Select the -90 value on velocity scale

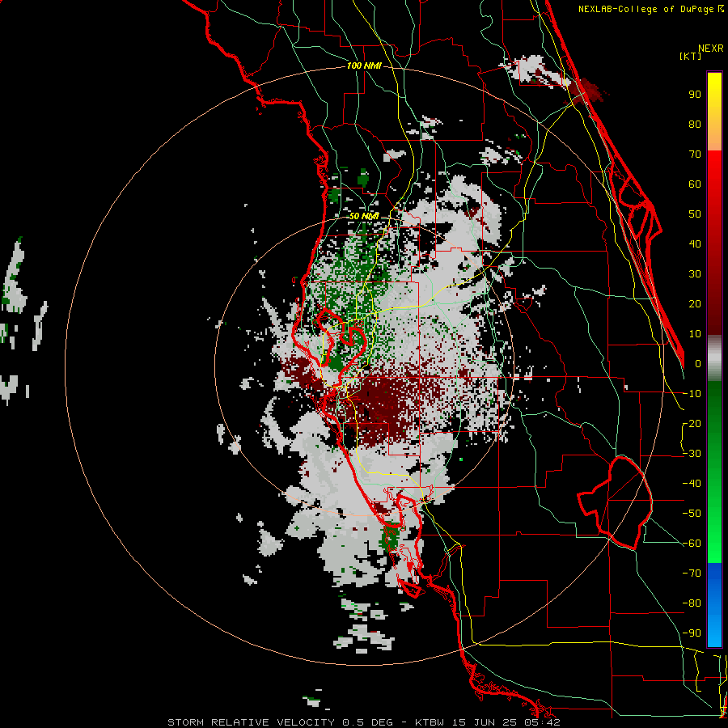(692, 633)
